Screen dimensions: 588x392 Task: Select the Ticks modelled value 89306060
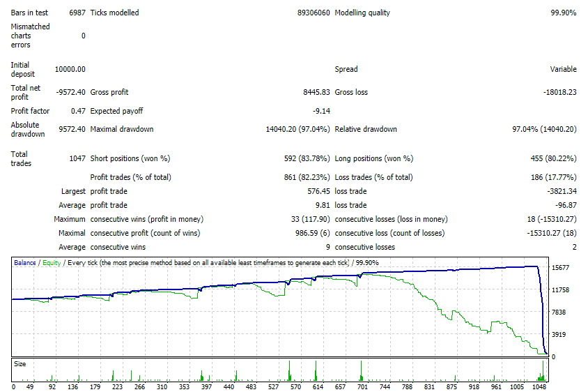pyautogui.click(x=314, y=13)
